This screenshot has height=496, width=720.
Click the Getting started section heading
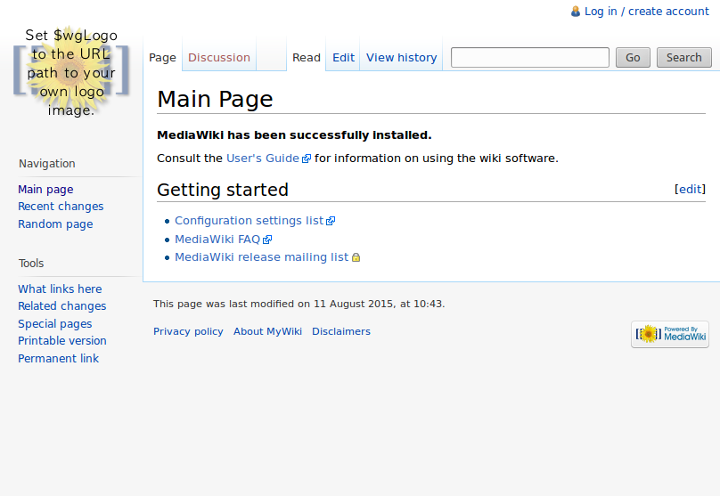click(x=223, y=190)
